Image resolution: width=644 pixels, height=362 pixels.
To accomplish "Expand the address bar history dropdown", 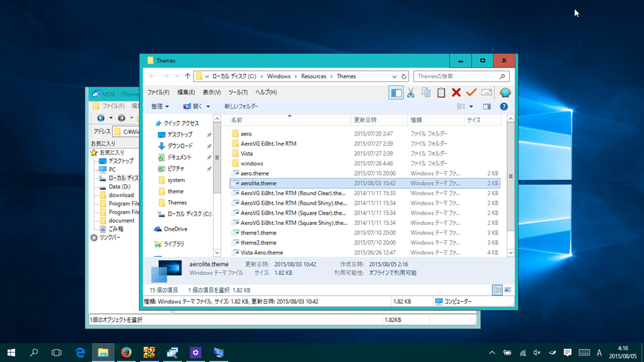I will [x=395, y=76].
